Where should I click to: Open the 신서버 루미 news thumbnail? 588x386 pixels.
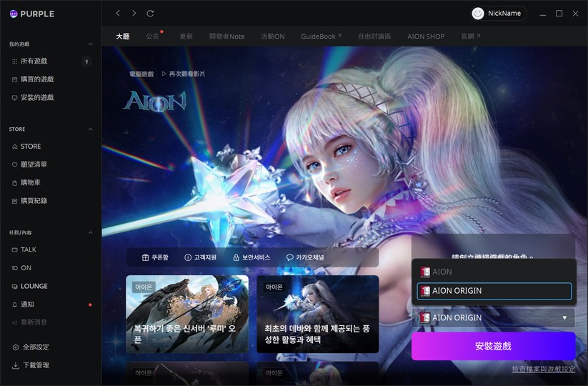point(187,314)
